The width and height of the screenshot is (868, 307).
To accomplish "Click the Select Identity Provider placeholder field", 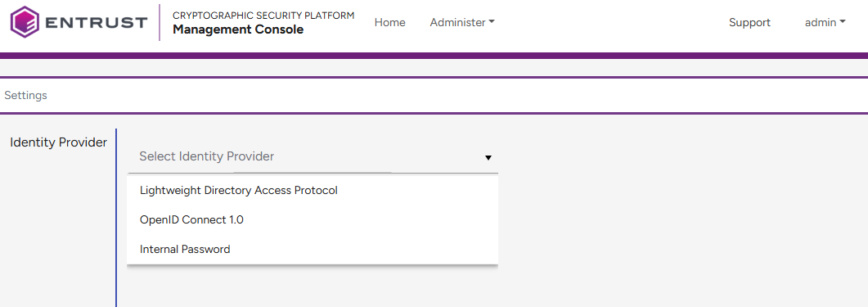I will 313,157.
